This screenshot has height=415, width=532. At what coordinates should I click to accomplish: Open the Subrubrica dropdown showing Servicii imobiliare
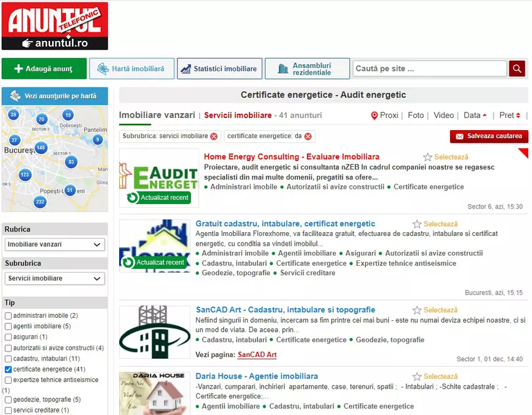(x=54, y=278)
